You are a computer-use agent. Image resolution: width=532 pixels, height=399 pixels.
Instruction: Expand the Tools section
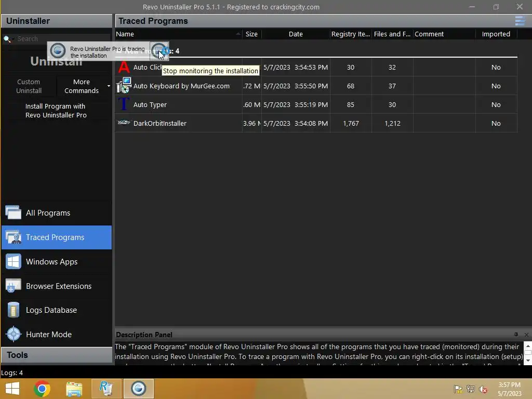point(56,355)
